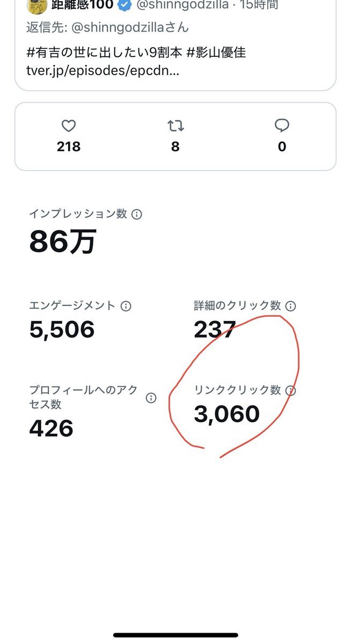This screenshot has width=351, height=644.
Task: Tap the reply speech bubble icon
Action: pyautogui.click(x=282, y=126)
